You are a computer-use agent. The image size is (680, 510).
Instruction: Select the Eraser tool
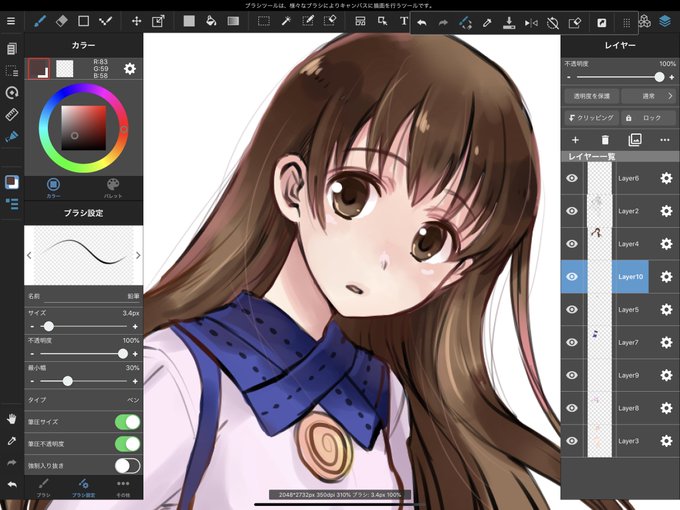tap(62, 21)
